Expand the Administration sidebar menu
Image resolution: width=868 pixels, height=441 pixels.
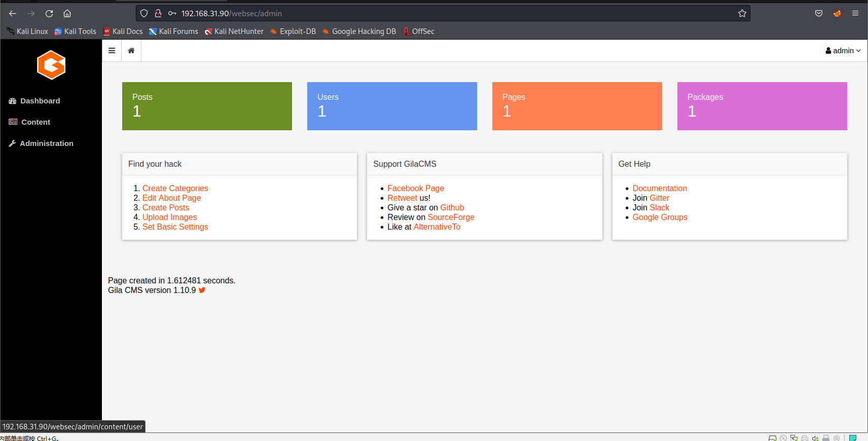pyautogui.click(x=41, y=143)
